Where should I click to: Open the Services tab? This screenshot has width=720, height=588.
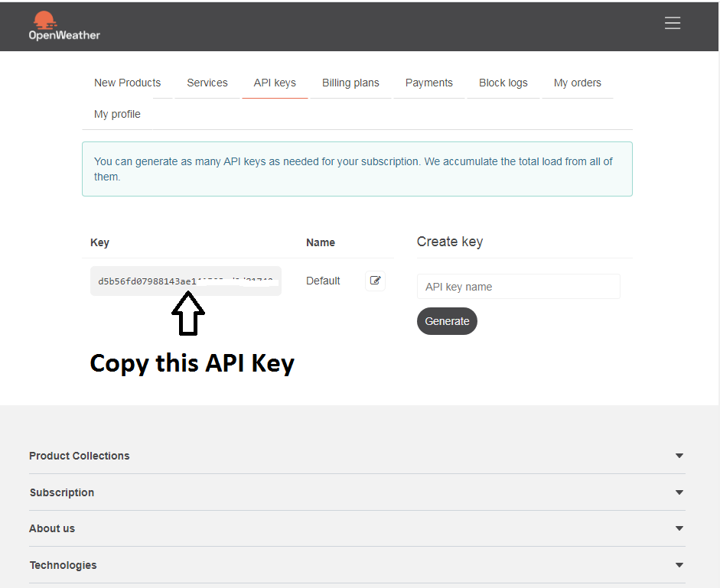point(207,83)
